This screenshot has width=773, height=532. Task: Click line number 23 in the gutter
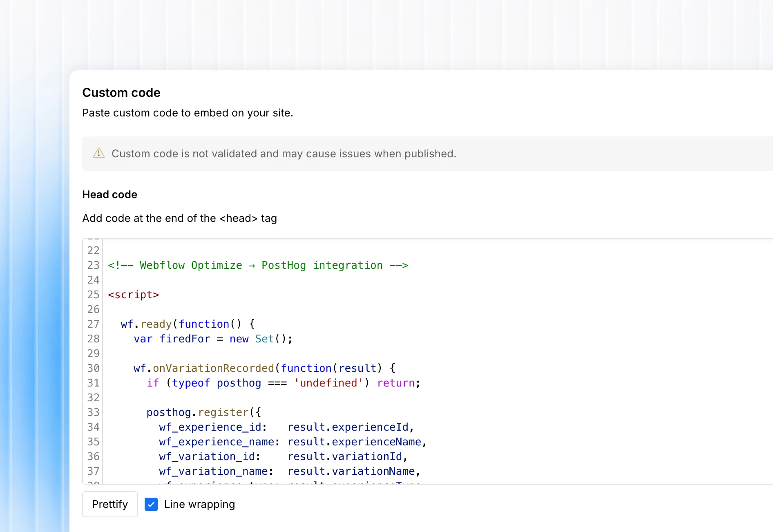(93, 265)
